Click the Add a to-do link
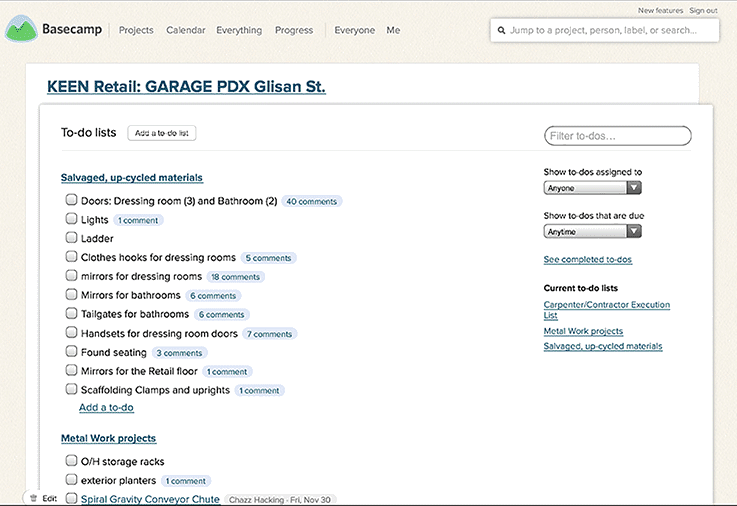Image resolution: width=737 pixels, height=506 pixels. point(106,407)
